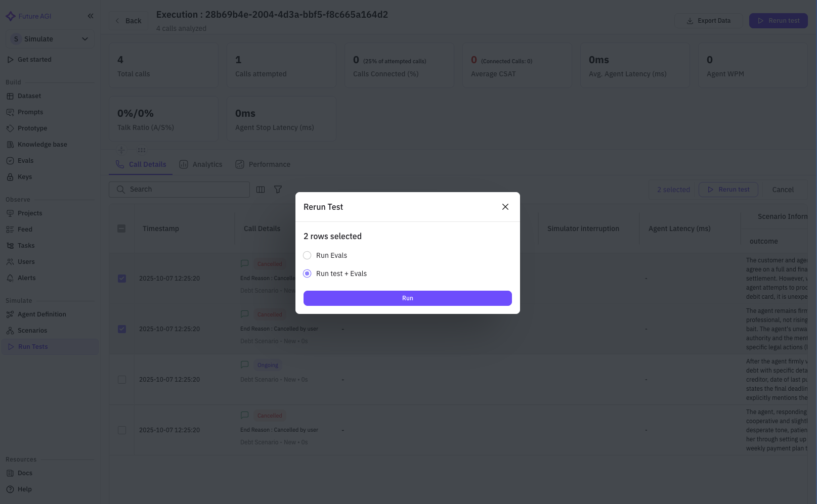Click top-right Rerun test button

click(x=778, y=21)
